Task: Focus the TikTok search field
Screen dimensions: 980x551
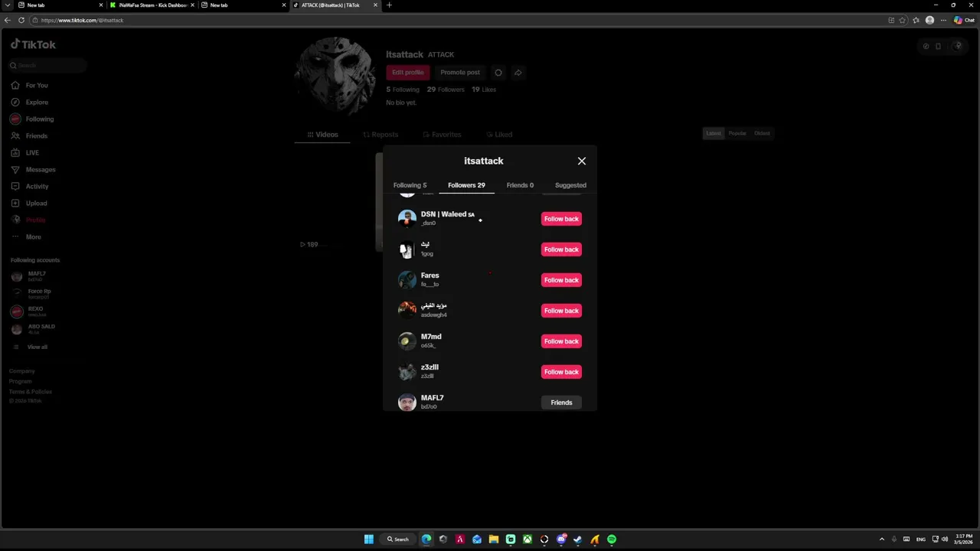Action: pyautogui.click(x=47, y=66)
